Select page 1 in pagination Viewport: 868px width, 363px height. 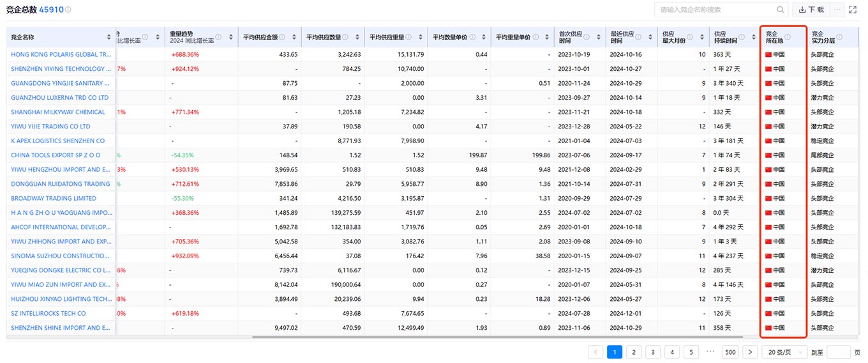[x=615, y=351]
